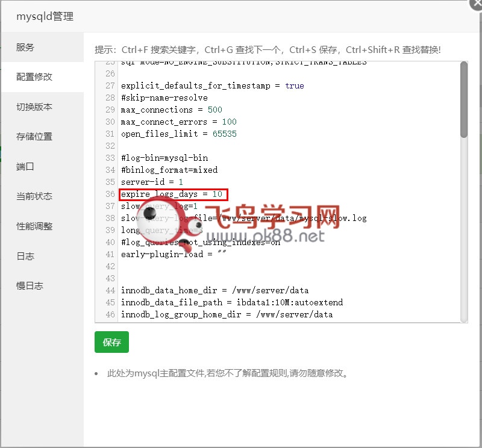Place cursor on max_connections = 500 line

pos(171,110)
